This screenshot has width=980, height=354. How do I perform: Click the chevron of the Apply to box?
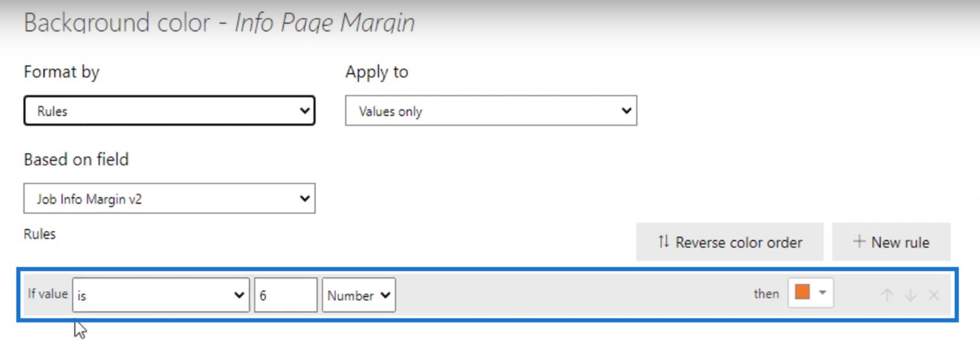pyautogui.click(x=626, y=110)
